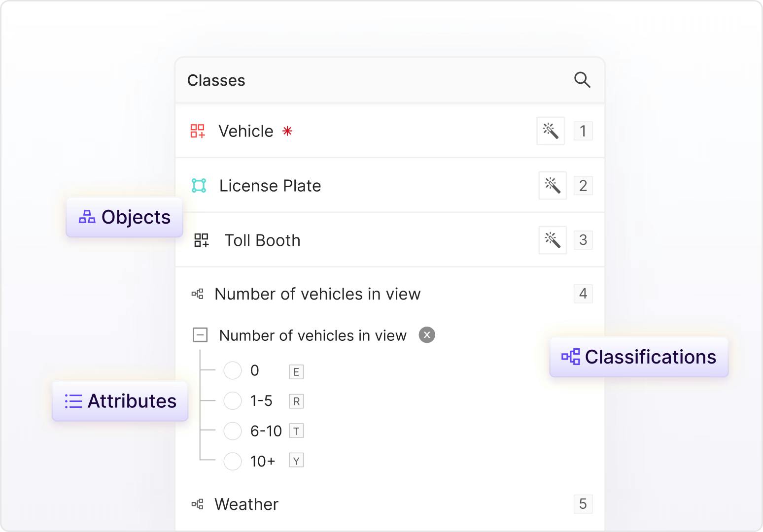Click the Attributes label button

coord(120,401)
